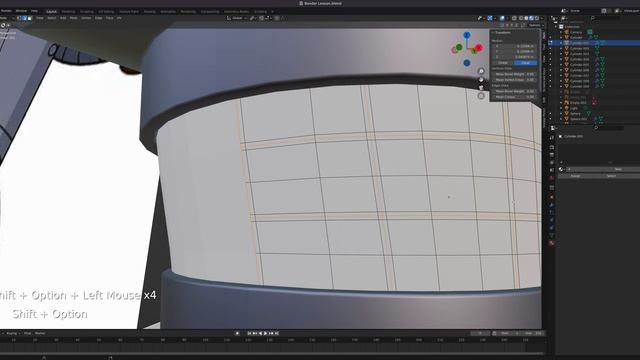Toggle camera view icon in viewport
Image resolution: width=640 pixels, height=360 pixels.
click(x=481, y=88)
